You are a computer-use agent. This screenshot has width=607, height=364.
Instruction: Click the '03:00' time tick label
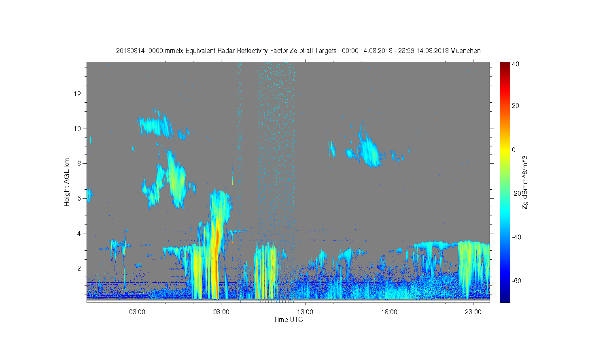137,312
